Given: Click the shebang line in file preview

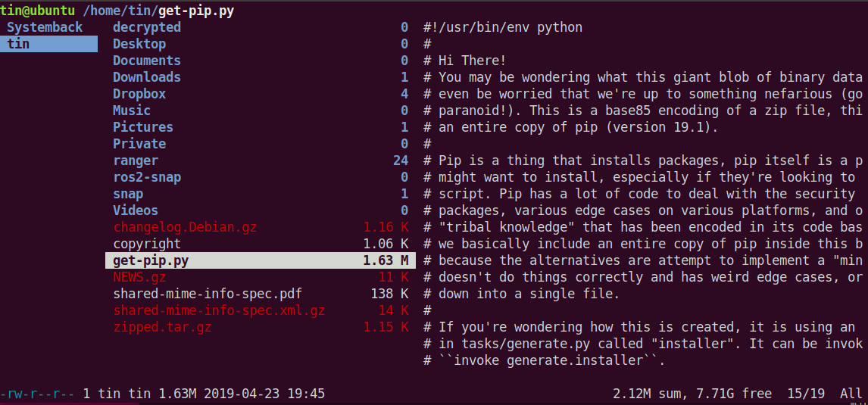Looking at the screenshot, I should coord(503,27).
